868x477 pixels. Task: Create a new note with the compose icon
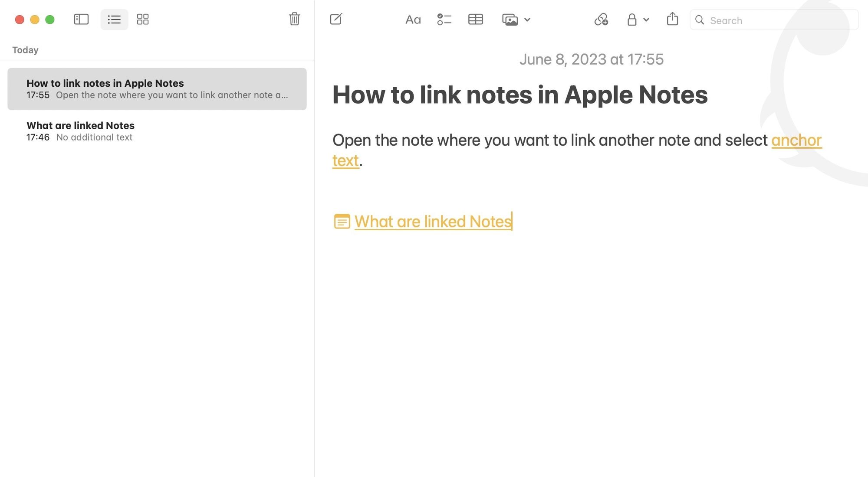(x=336, y=19)
